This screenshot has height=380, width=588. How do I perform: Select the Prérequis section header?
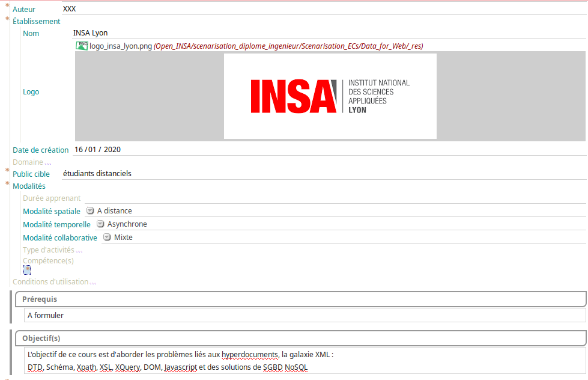click(x=300, y=299)
